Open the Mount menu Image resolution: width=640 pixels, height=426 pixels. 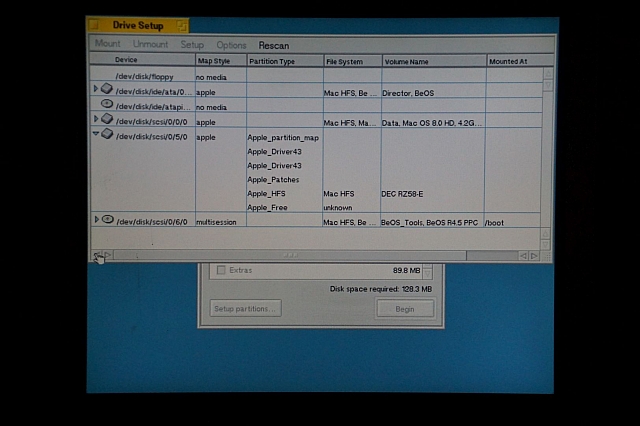pyautogui.click(x=107, y=44)
